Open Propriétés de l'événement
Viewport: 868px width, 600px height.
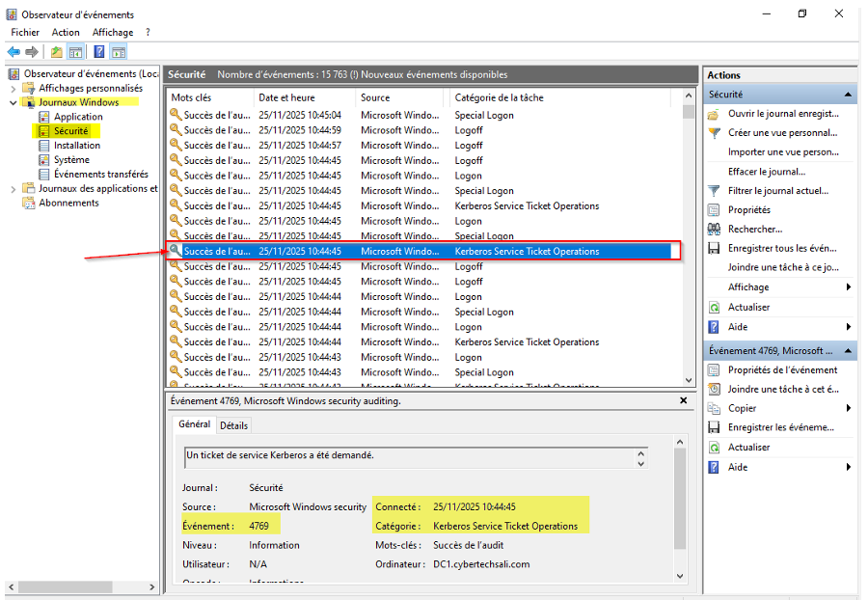pos(782,370)
